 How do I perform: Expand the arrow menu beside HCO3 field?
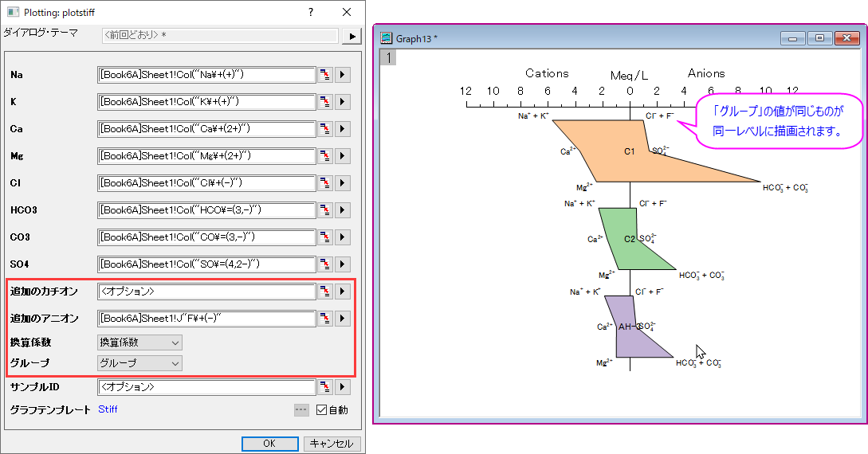click(343, 210)
